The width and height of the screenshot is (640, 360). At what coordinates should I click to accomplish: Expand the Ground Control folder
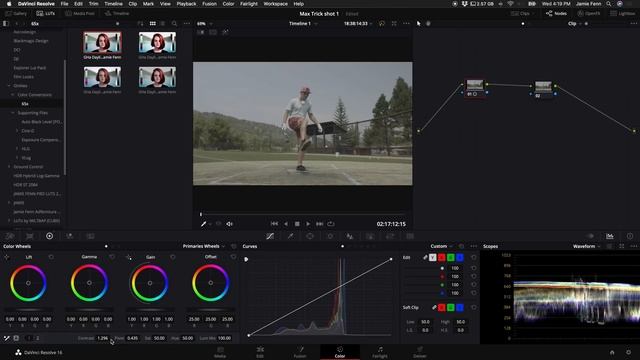9,167
